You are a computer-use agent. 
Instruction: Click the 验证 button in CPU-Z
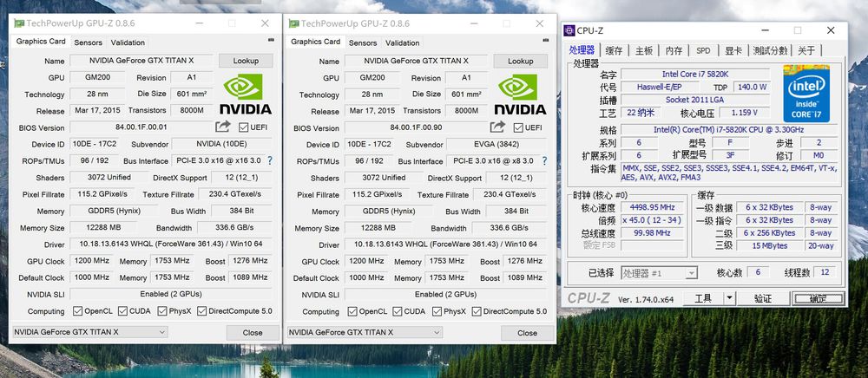click(x=763, y=298)
